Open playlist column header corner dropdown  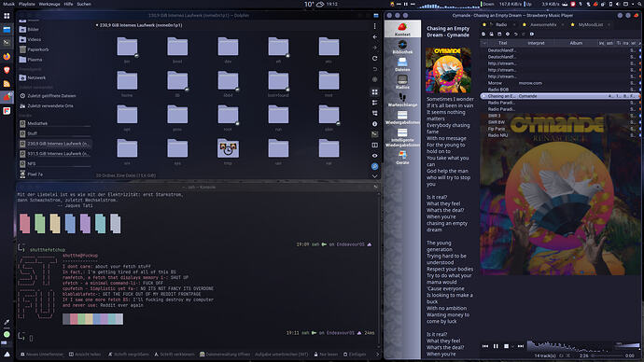coord(483,43)
